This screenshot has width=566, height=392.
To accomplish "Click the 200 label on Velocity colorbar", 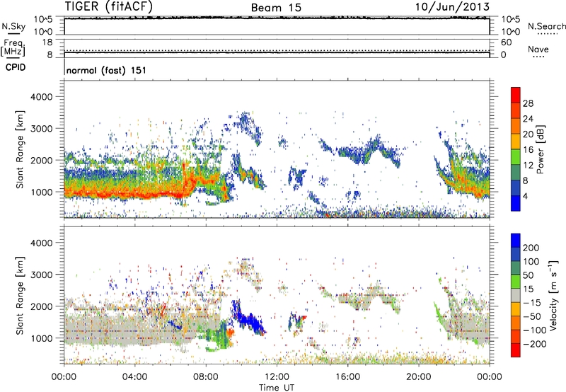I will (x=531, y=248).
